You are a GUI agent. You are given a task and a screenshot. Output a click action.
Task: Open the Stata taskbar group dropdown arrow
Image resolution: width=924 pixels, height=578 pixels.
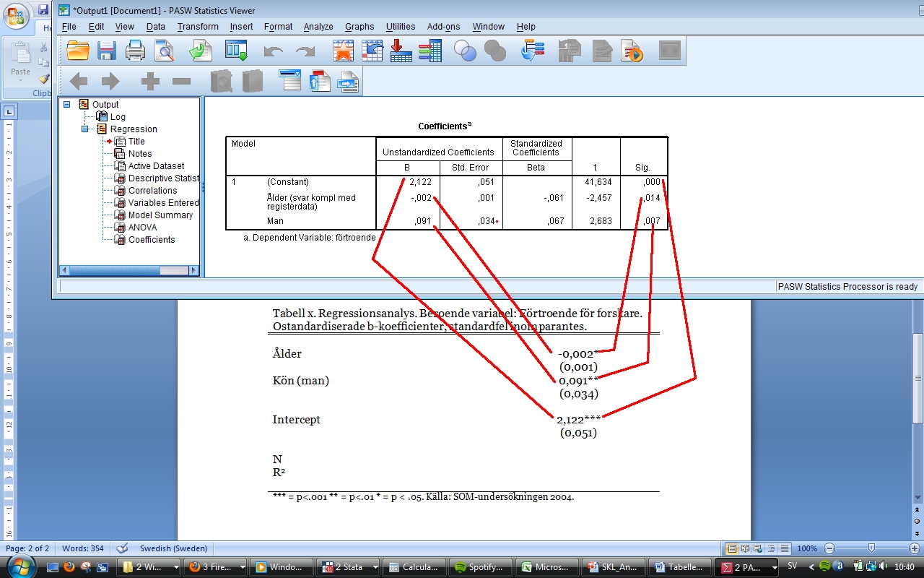tap(375, 567)
